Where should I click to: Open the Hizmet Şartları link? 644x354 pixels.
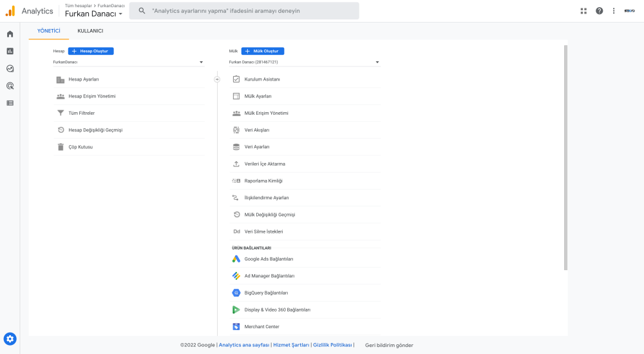291,345
